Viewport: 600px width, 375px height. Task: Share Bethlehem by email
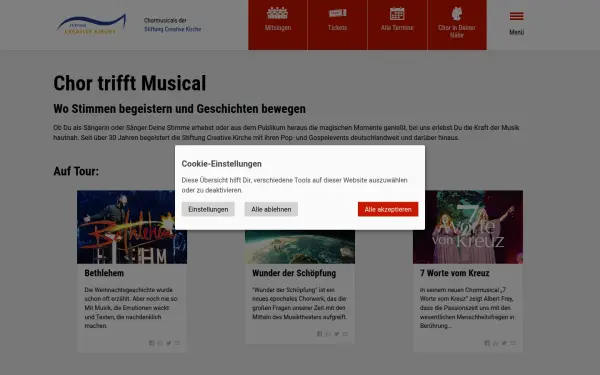[178, 343]
